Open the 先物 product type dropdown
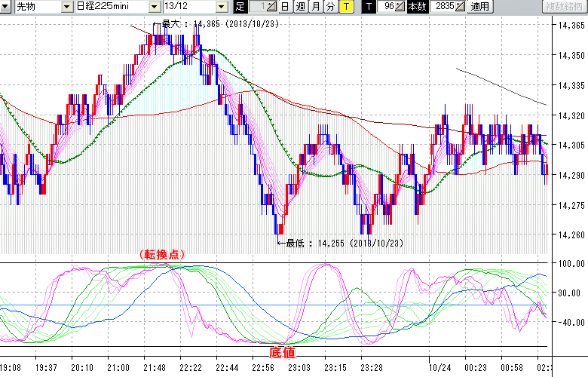The image size is (588, 377). click(66, 7)
